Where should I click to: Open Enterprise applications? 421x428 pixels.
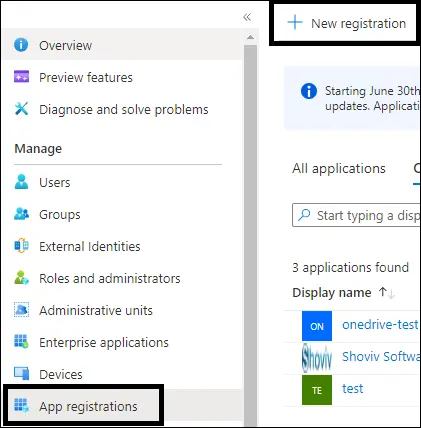tap(123, 342)
